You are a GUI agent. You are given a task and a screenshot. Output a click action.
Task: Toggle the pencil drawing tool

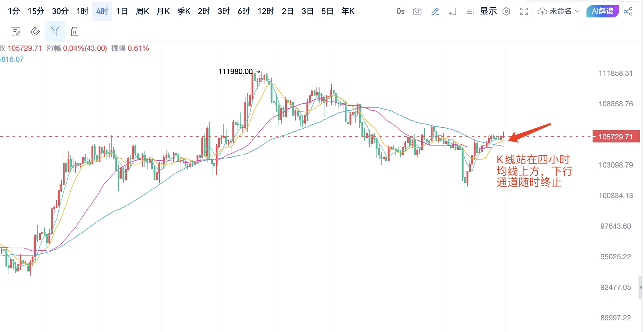[435, 12]
